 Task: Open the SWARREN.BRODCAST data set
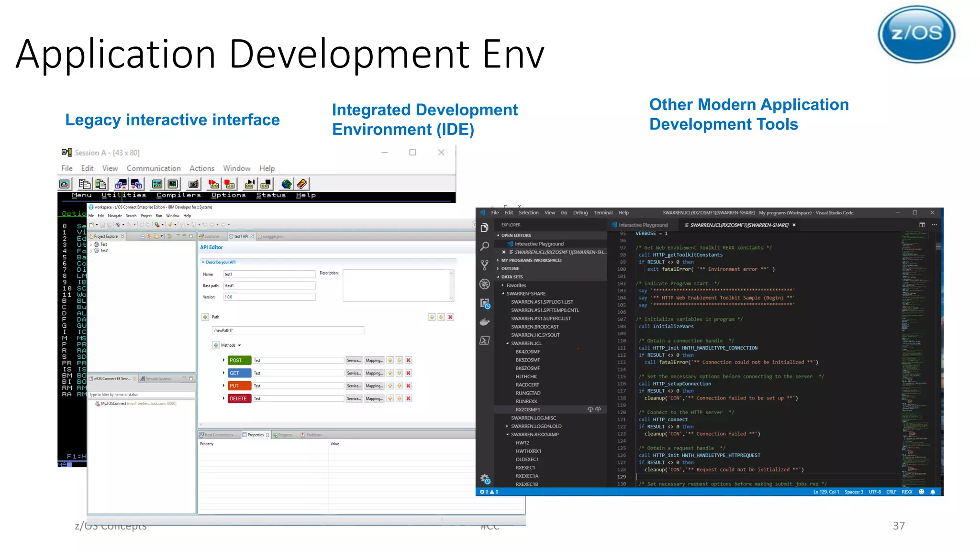click(x=535, y=327)
